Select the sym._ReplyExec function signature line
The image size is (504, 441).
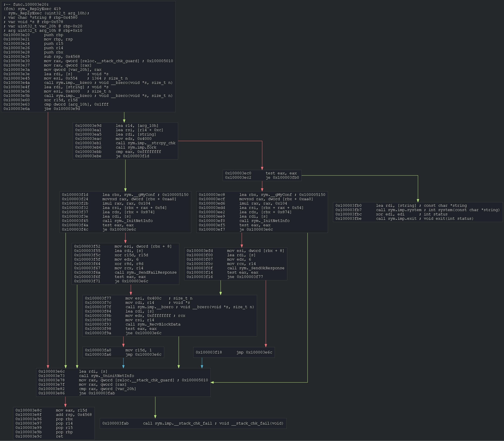coord(48,13)
